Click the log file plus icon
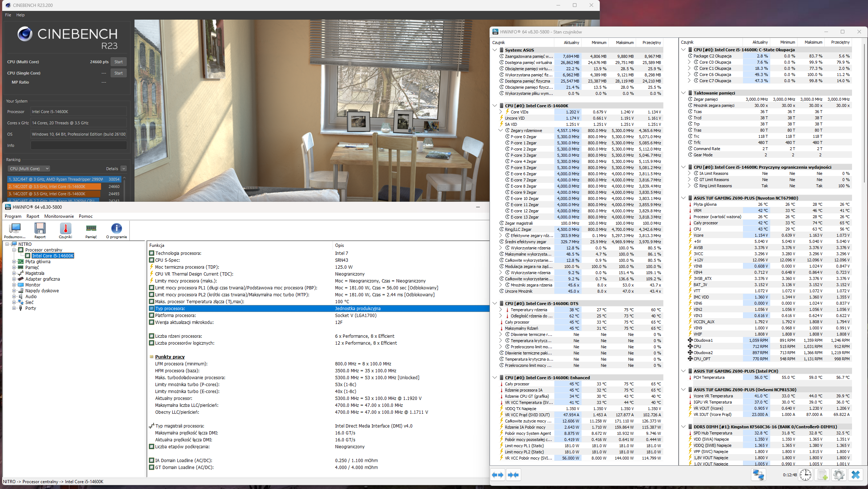Image resolution: width=868 pixels, height=489 pixels. (822, 475)
